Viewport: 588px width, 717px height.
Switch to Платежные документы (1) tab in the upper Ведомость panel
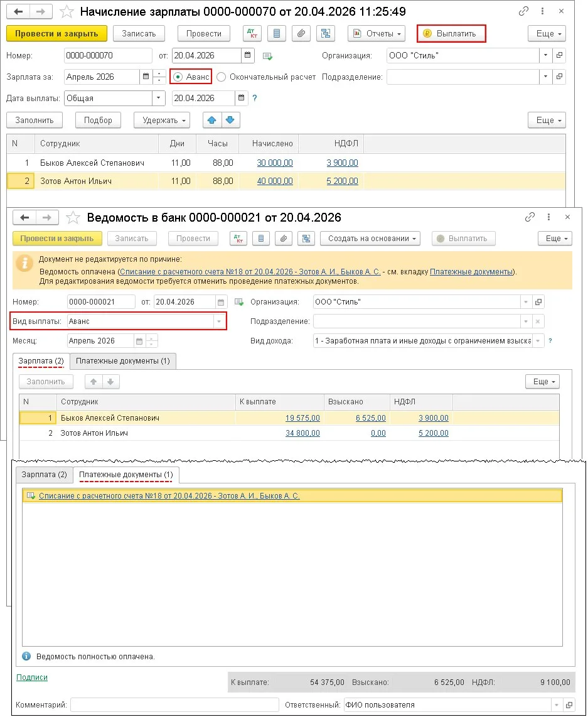pyautogui.click(x=123, y=361)
